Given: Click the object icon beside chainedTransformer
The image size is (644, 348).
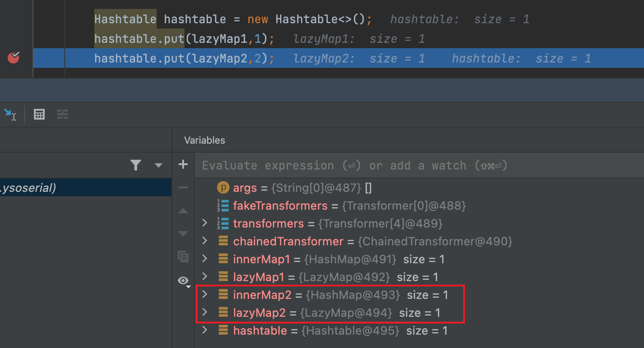Looking at the screenshot, I should 223,241.
